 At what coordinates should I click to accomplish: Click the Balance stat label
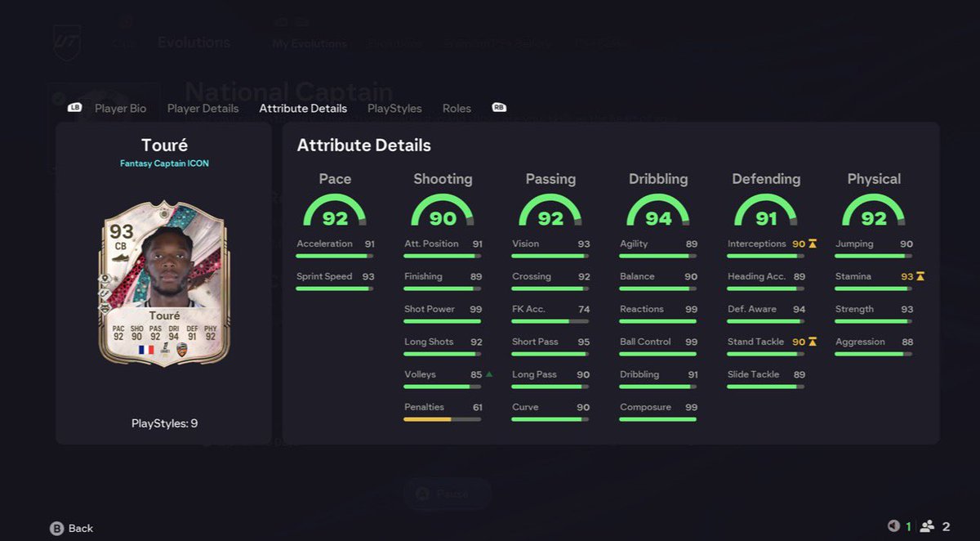[x=637, y=276]
